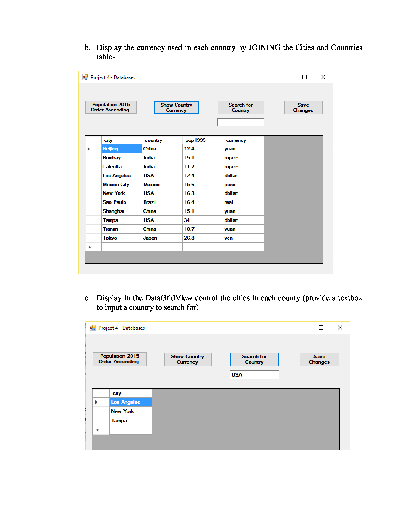Click the USA textbox in bottom window
Screen dimensions: 411x532
[x=254, y=374]
